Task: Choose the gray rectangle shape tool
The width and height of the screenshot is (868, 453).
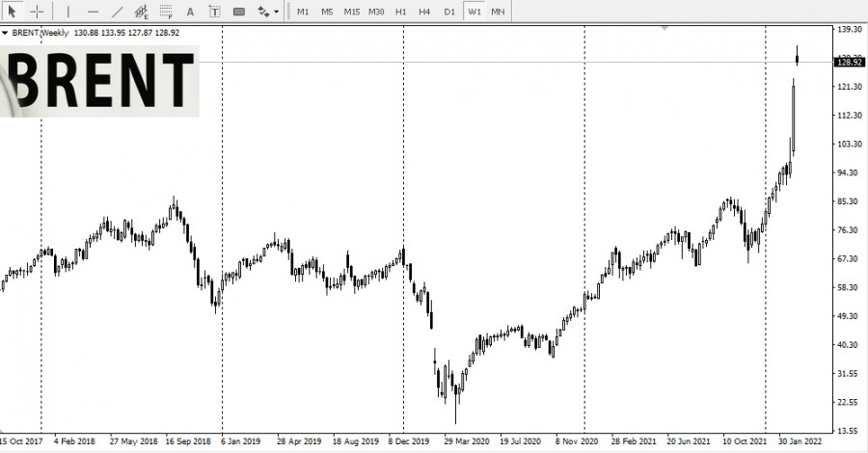Action: pyautogui.click(x=239, y=11)
